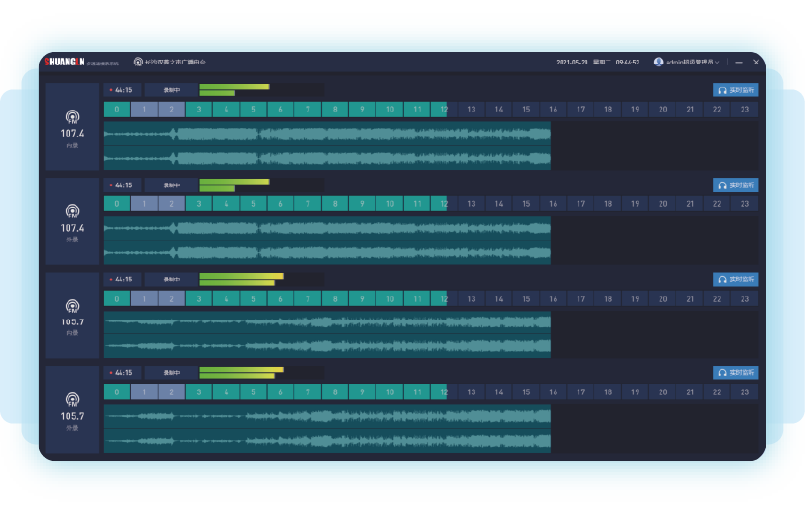Click the second channel's 107.4 antenna icon
The height and width of the screenshot is (513, 805).
tap(72, 211)
